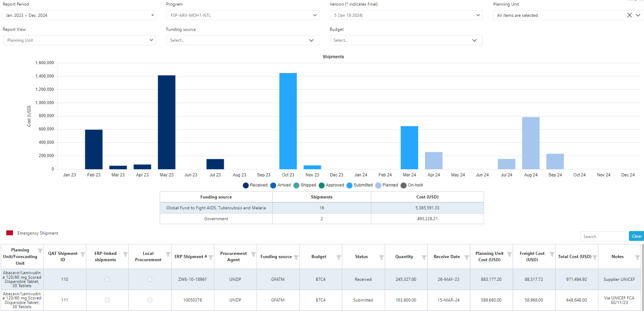Image resolution: width=644 pixels, height=311 pixels.
Task: Click ERP shipment number 10050378
Action: (x=193, y=300)
